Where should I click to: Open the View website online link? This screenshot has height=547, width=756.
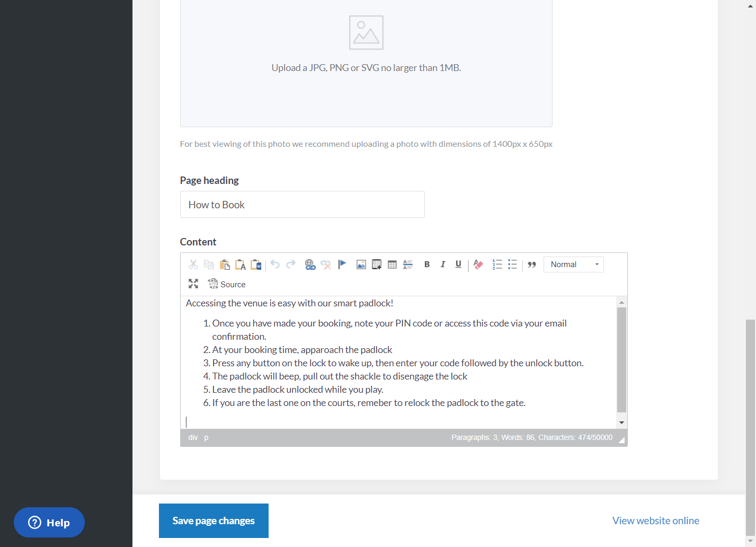point(656,520)
